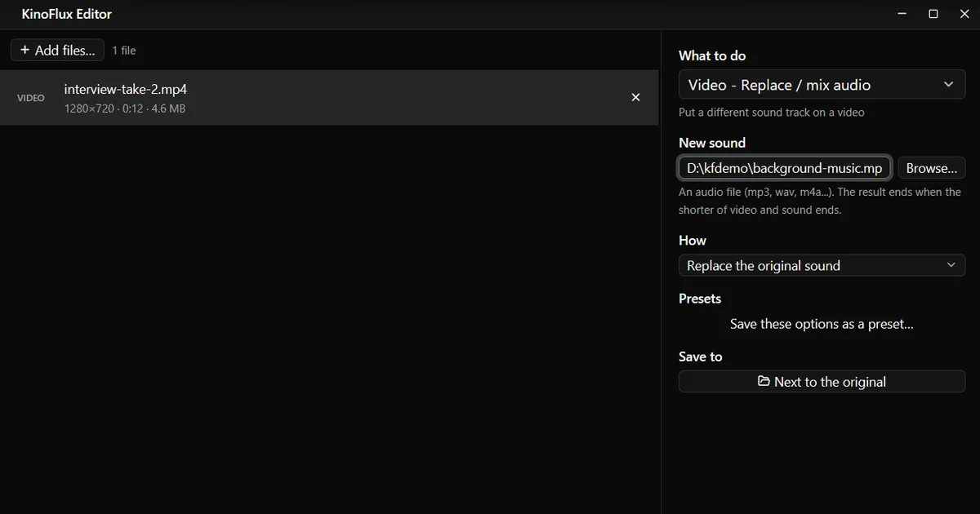Click the '1 file' count label

point(124,51)
